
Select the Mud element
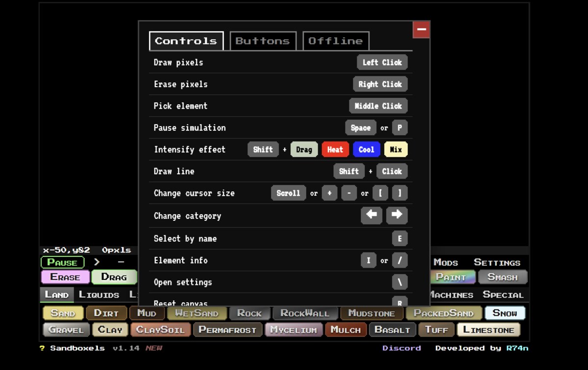(x=147, y=313)
